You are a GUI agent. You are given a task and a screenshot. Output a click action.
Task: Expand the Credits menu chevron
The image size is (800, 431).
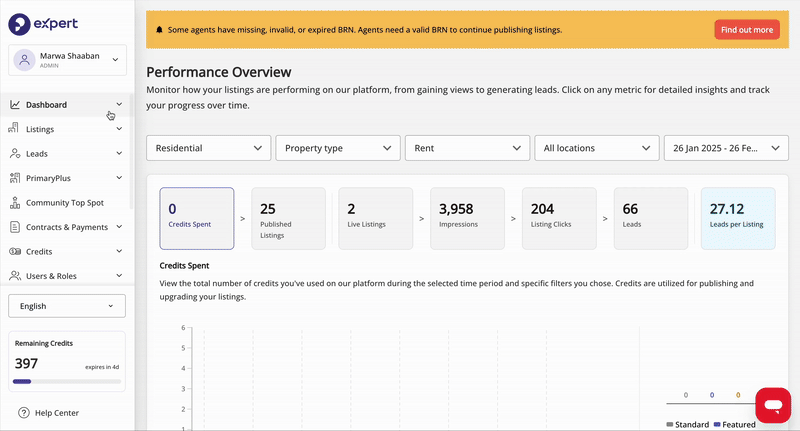[x=119, y=251]
